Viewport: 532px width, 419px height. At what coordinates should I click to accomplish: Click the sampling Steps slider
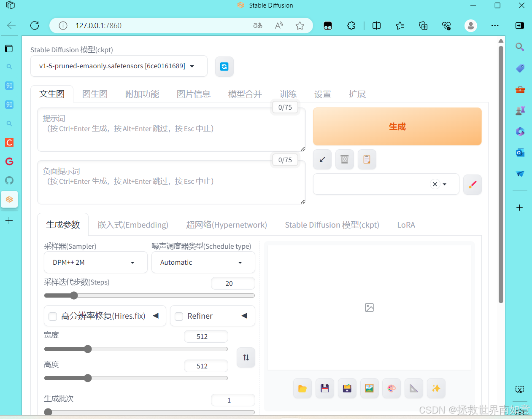[x=149, y=295]
